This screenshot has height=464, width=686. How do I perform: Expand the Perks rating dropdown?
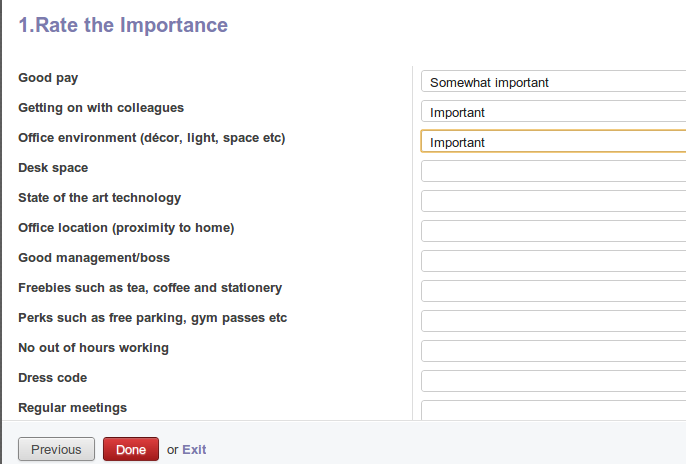pyautogui.click(x=553, y=321)
